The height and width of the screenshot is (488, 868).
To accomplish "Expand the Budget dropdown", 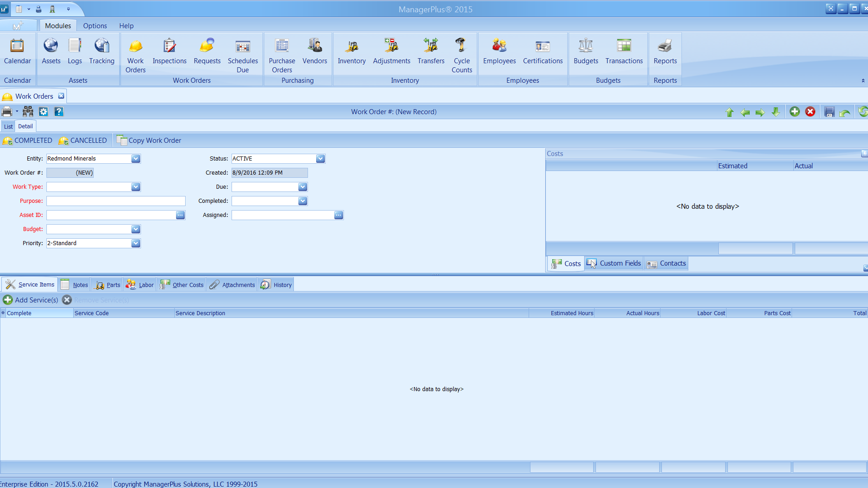I will point(136,229).
